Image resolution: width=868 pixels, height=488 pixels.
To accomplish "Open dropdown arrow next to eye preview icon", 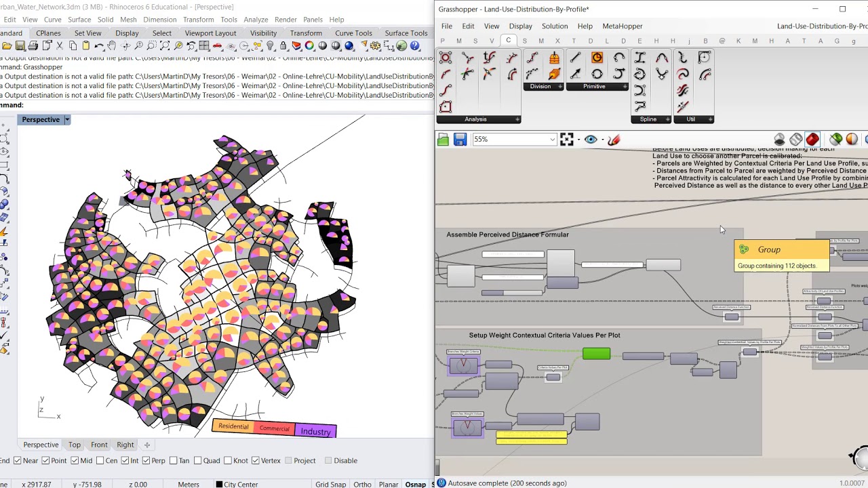I will (x=602, y=140).
